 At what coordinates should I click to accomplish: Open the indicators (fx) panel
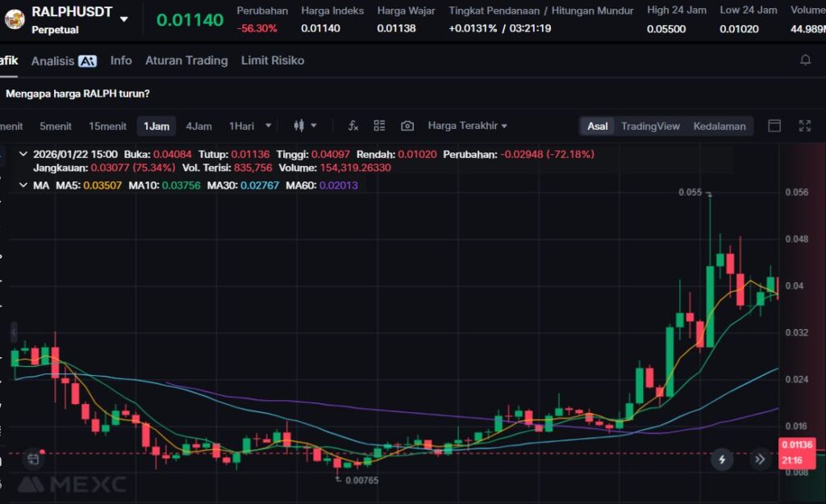click(x=353, y=126)
